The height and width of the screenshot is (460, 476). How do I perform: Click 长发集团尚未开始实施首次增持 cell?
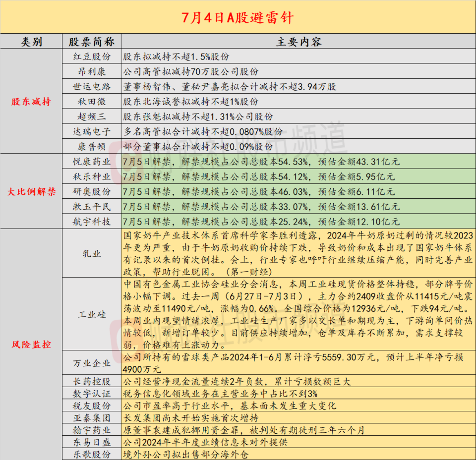(298, 418)
